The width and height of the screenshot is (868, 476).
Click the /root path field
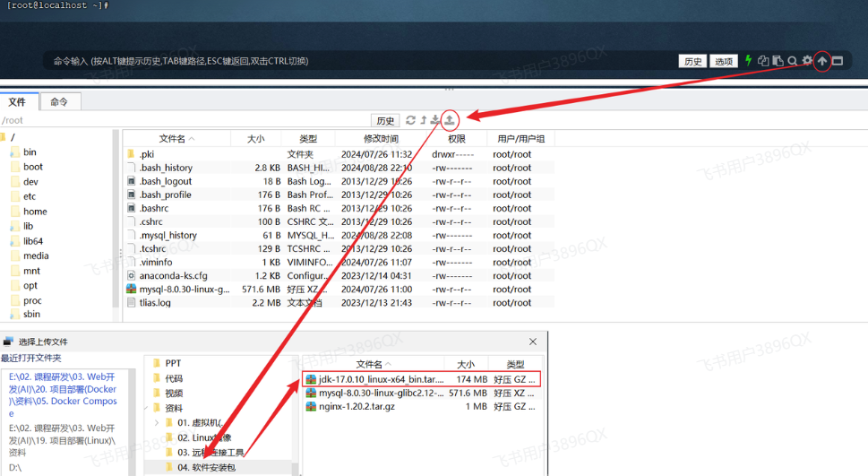[x=183, y=120]
